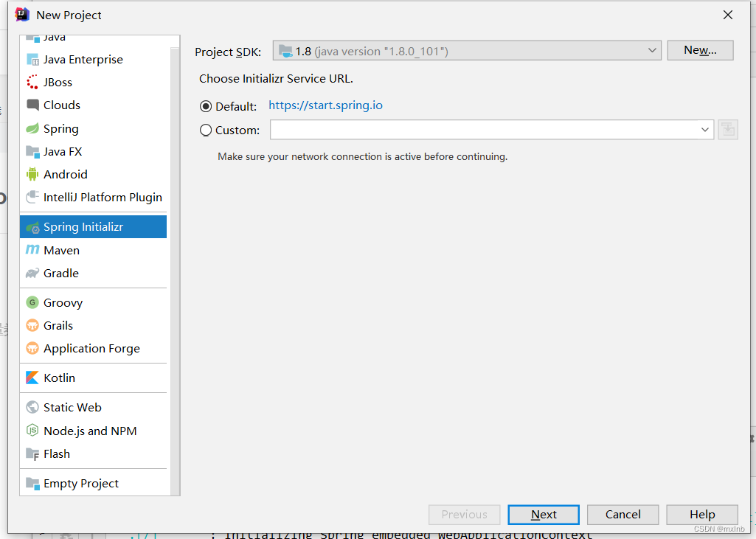
Task: Close the New Project dialog
Action: [728, 15]
